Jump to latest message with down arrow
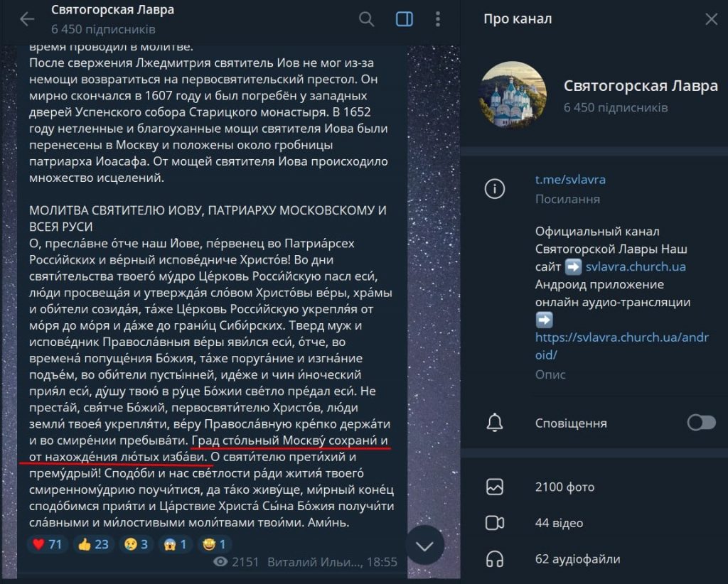The width and height of the screenshot is (728, 584). pyautogui.click(x=424, y=546)
